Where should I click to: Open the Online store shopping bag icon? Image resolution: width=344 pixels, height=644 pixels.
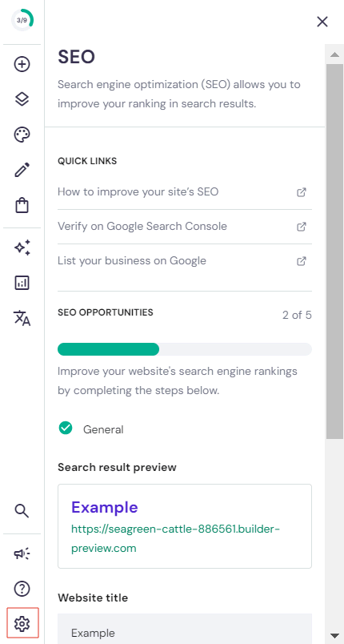click(22, 205)
